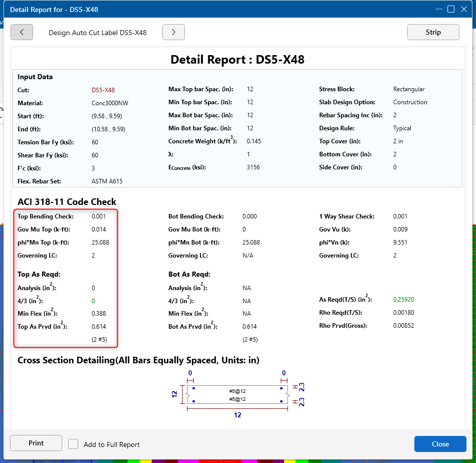This screenshot has height=463, width=476.
Task: Click the phi*Vn value 9.551
Action: [401, 243]
